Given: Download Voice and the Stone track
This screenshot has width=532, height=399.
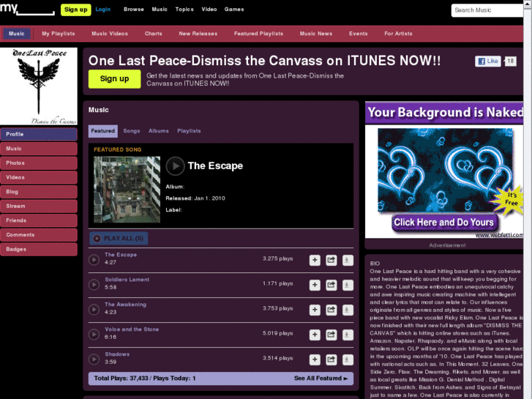Looking at the screenshot, I should pos(348,335).
